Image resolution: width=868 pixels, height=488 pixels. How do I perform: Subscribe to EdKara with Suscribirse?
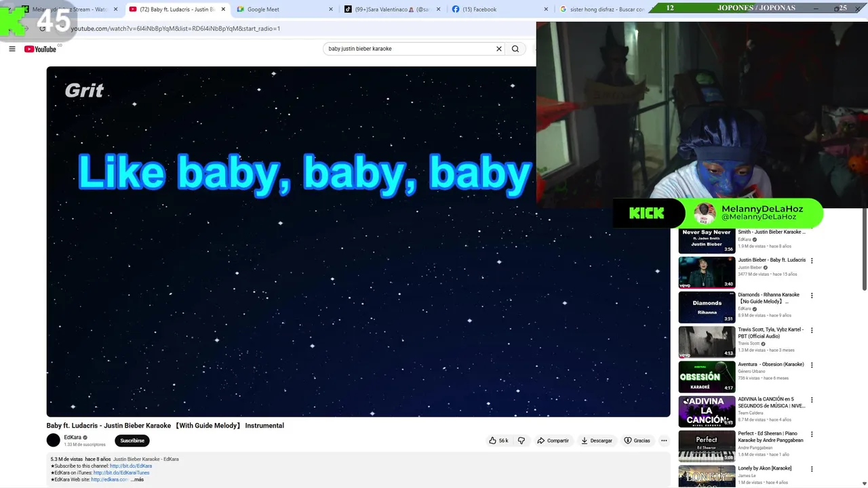tap(132, 441)
